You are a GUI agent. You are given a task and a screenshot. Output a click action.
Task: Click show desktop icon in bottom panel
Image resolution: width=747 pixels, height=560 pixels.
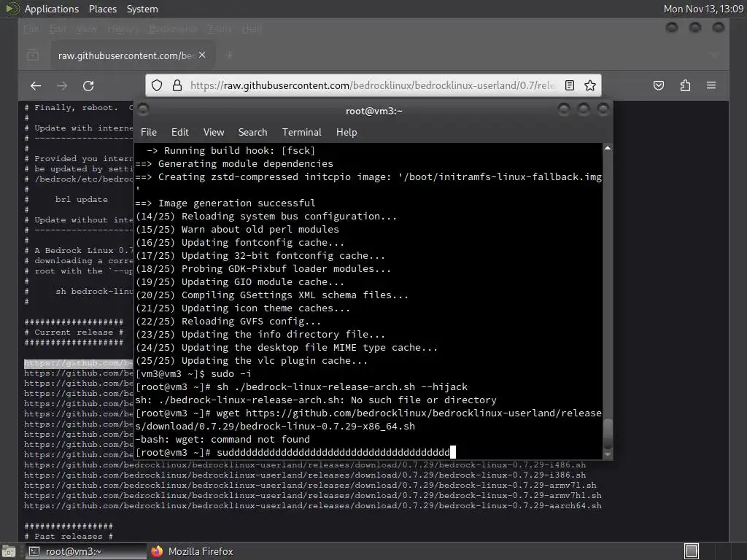tap(9, 551)
